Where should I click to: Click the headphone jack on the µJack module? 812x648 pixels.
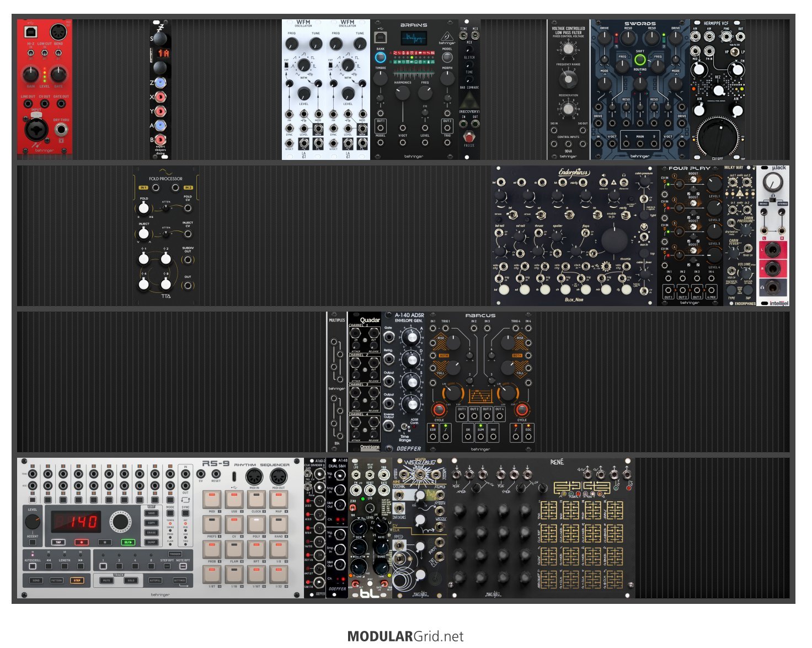tap(773, 287)
